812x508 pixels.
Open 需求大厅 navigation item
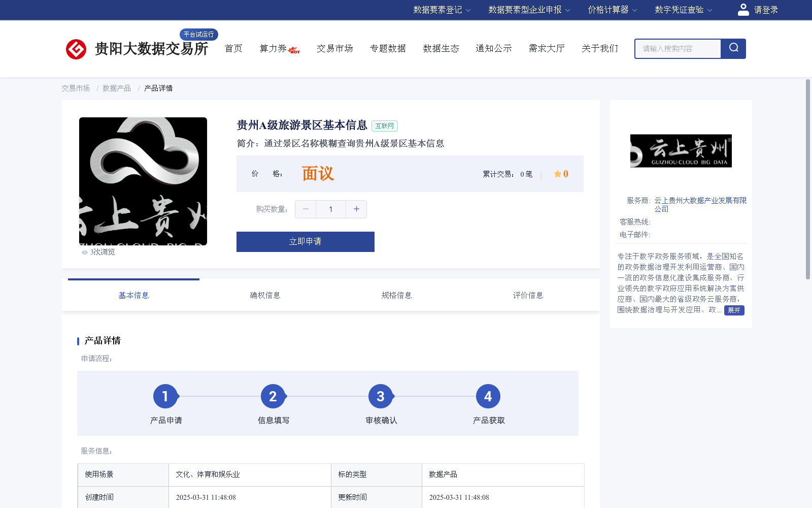tap(547, 48)
